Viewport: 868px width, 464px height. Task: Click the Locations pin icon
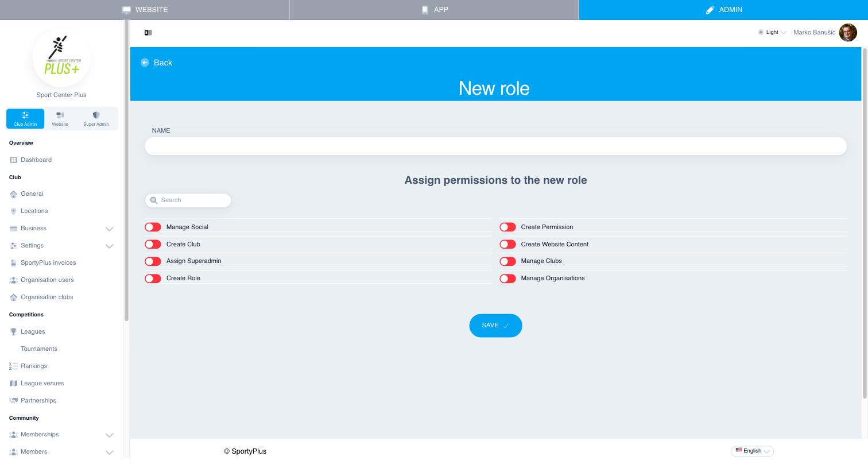14,211
